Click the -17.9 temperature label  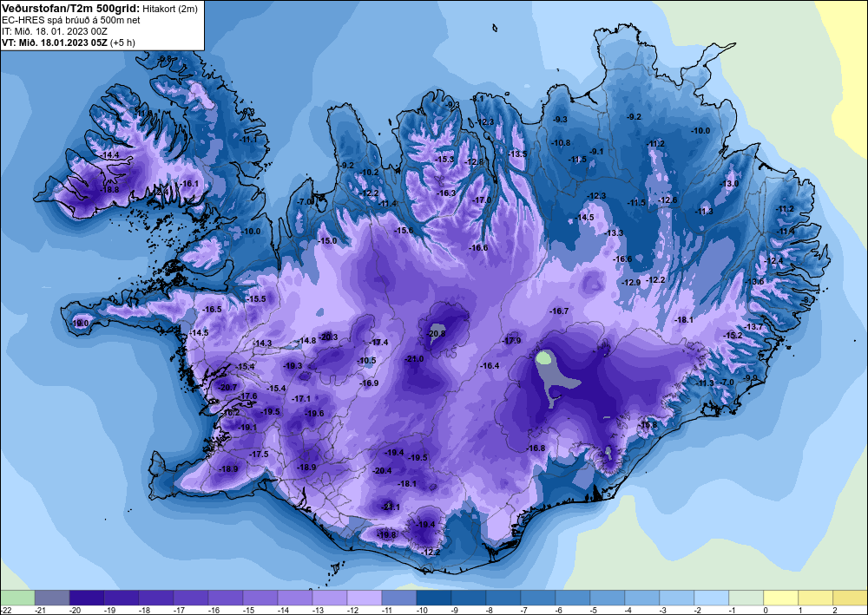tap(511, 341)
